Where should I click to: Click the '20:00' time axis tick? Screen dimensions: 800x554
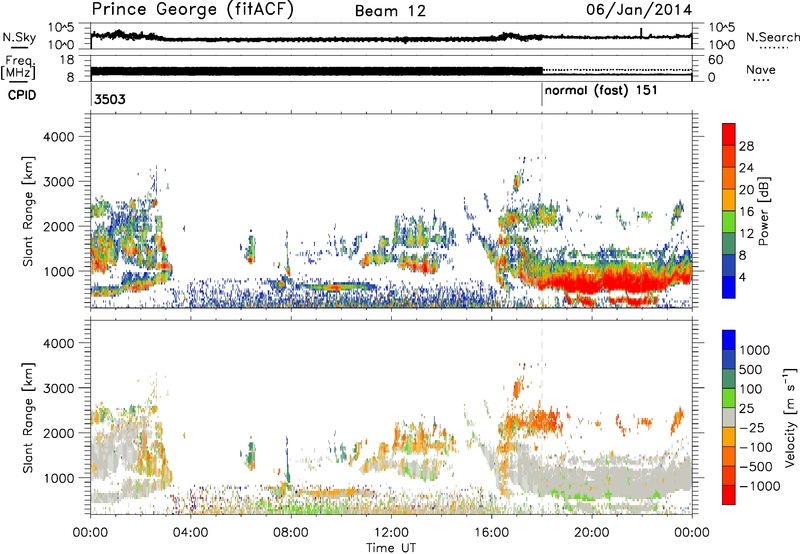(591, 533)
